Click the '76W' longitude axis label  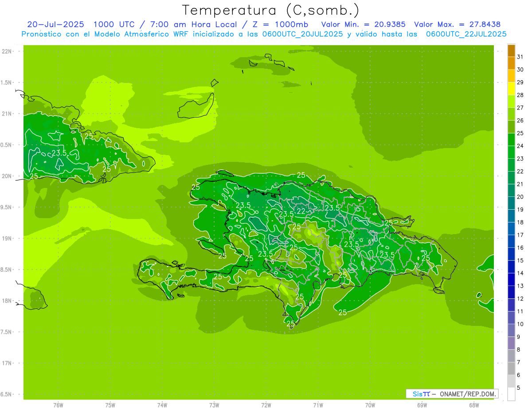click(58, 405)
